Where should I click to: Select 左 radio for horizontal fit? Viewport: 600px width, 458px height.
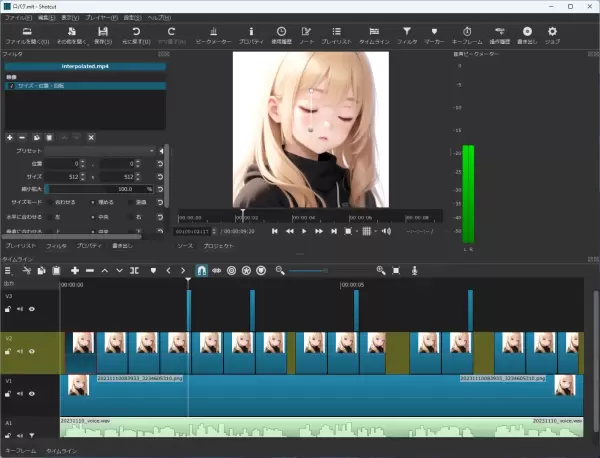point(50,217)
